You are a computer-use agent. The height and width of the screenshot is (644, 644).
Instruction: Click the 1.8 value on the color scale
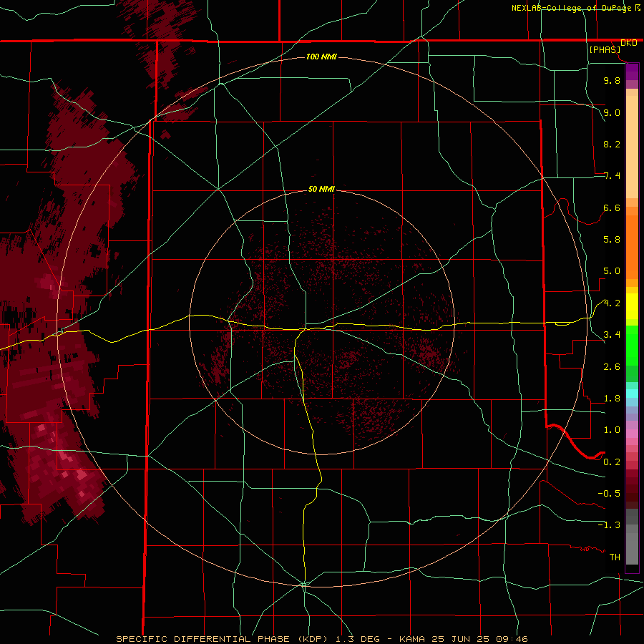tap(612, 399)
